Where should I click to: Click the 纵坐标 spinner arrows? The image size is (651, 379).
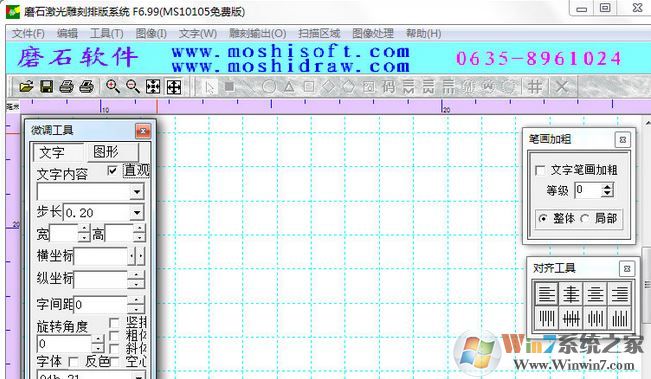(136, 279)
